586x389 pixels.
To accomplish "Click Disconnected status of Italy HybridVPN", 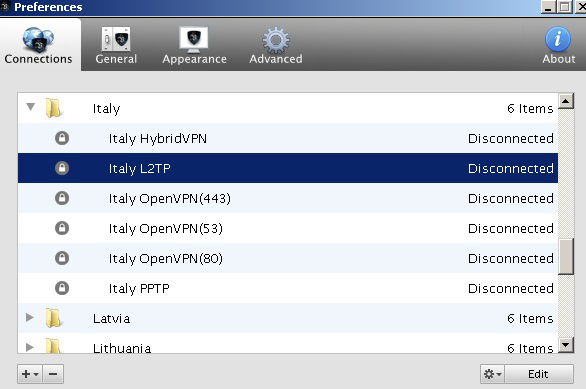I will (x=511, y=139).
